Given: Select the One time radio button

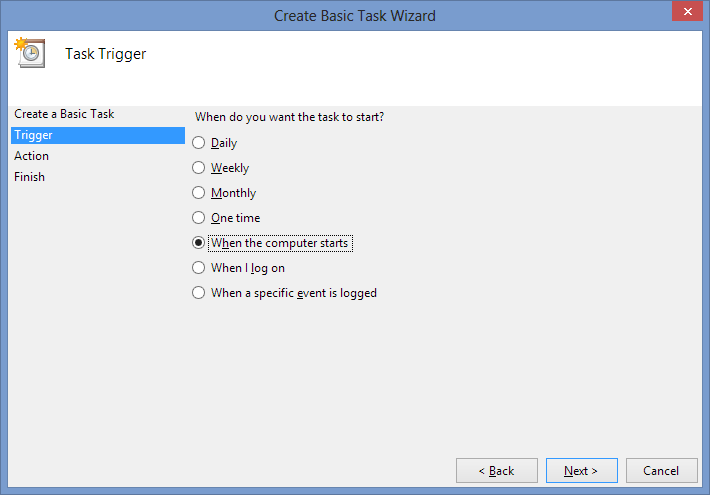Looking at the screenshot, I should click(199, 218).
